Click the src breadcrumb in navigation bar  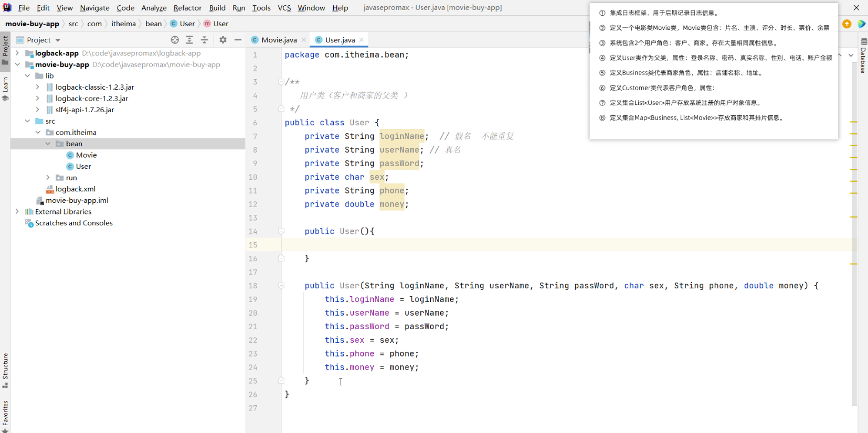pyautogui.click(x=73, y=24)
